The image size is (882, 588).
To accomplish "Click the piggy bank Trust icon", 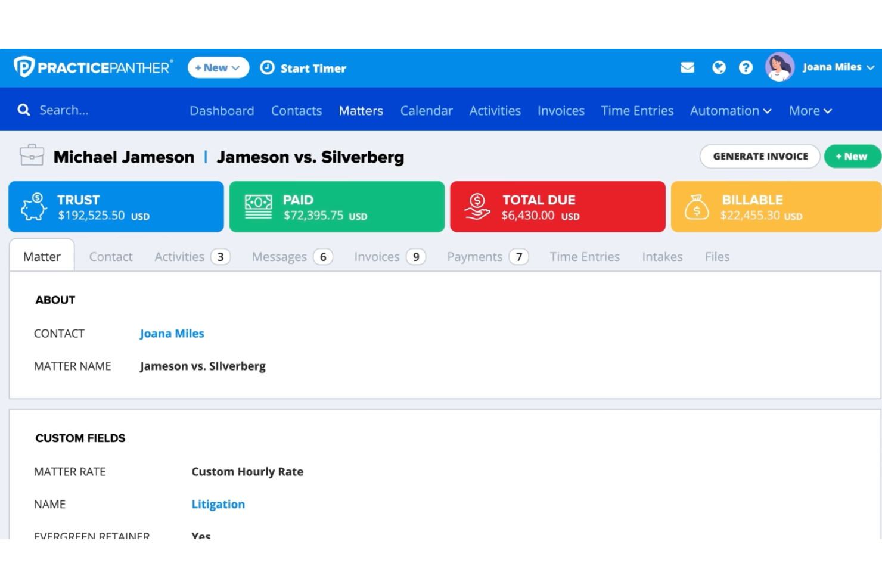I will 33,206.
